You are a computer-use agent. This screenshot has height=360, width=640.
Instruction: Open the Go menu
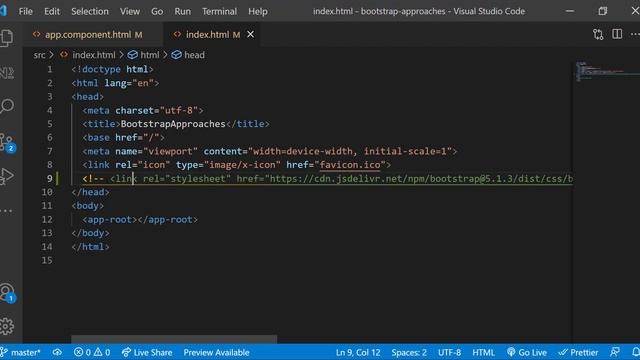pos(157,11)
